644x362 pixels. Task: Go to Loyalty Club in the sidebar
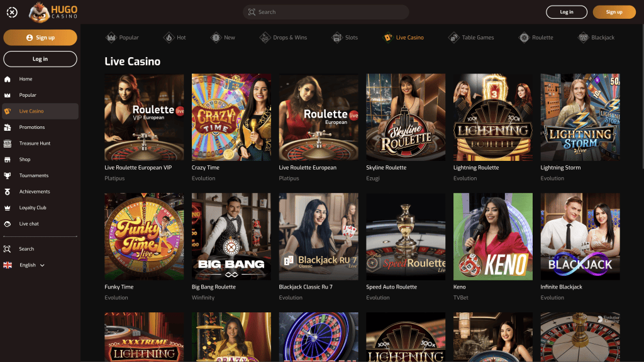click(x=40, y=207)
